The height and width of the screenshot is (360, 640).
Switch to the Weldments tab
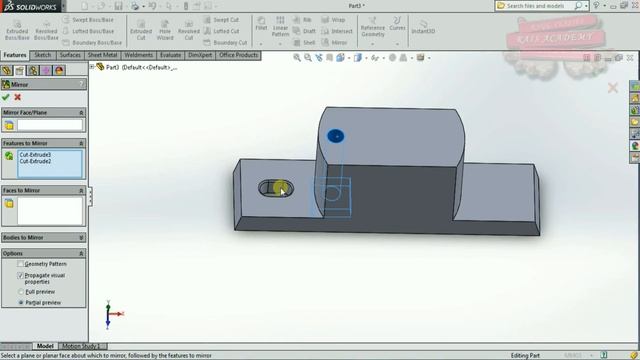pos(138,55)
